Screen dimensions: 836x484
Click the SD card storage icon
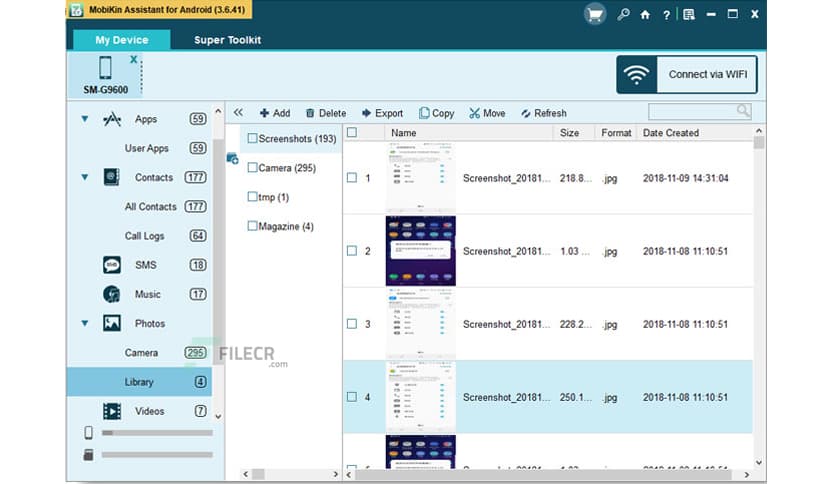pyautogui.click(x=89, y=455)
